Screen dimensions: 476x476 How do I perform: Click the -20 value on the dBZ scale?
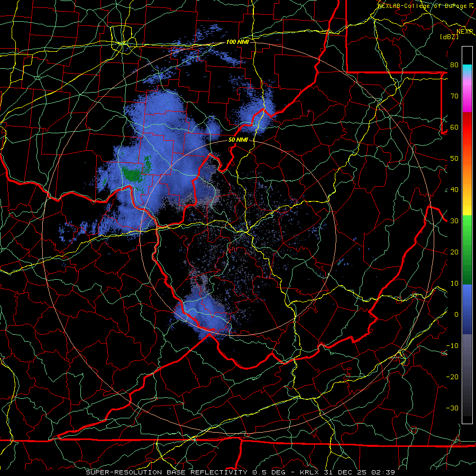452,377
